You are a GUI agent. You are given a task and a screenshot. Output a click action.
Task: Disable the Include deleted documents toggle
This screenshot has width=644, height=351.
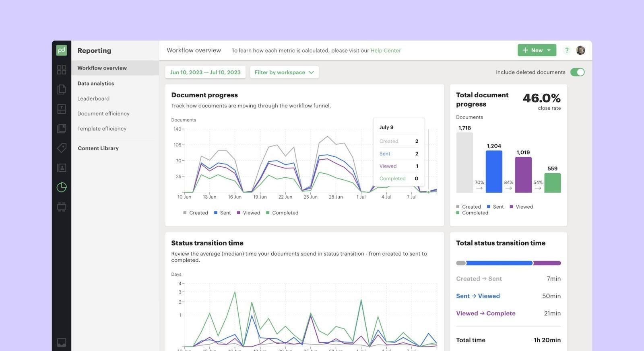coord(577,72)
